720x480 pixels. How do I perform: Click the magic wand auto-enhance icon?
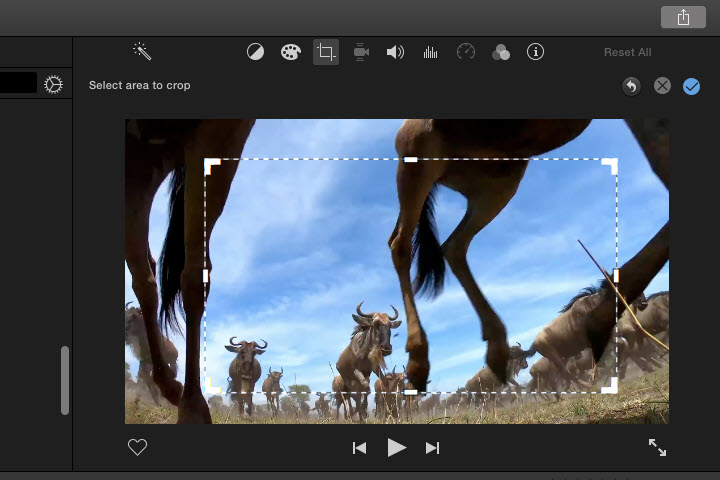(142, 51)
